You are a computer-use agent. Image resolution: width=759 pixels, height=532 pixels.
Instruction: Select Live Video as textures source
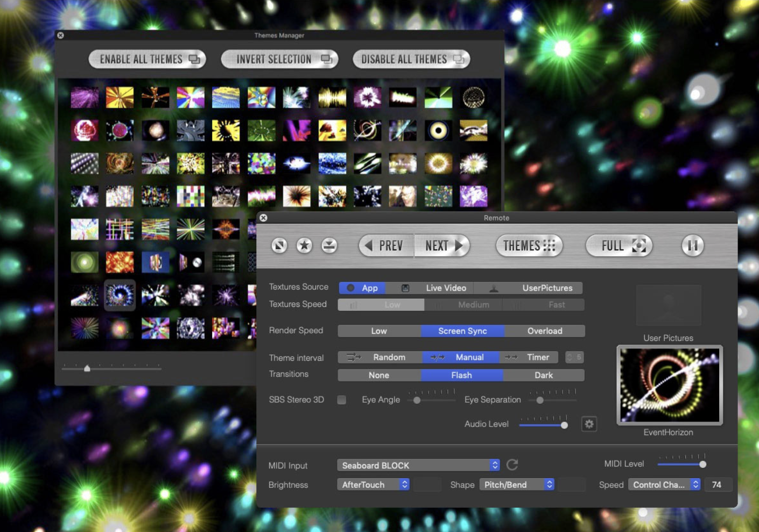pos(446,288)
